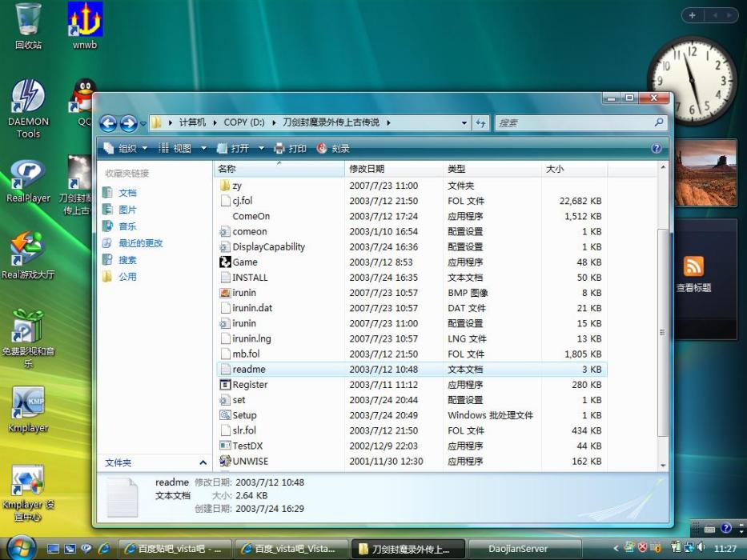The height and width of the screenshot is (560, 747).
Task: Go forward with Explorer's Forward arrow
Action: pos(129,123)
